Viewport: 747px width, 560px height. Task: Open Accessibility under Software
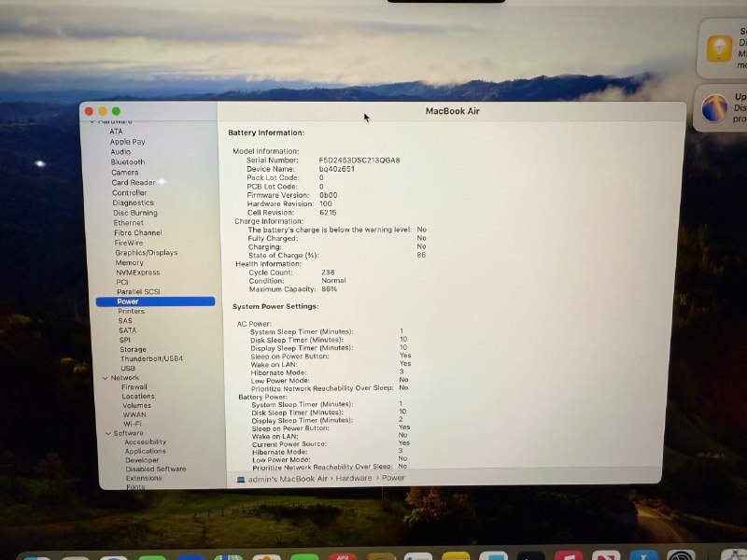click(146, 441)
